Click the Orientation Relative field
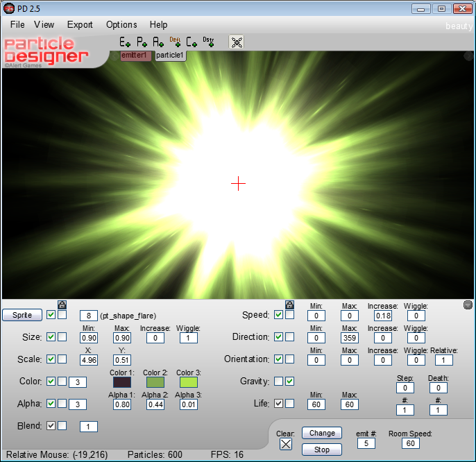The width and height of the screenshot is (476, 462). click(x=444, y=360)
